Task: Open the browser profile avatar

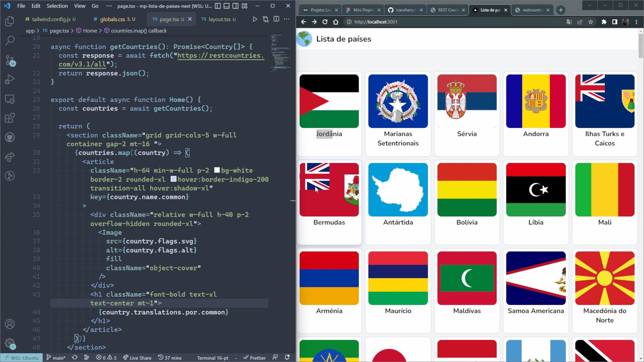Action: pyautogui.click(x=626, y=22)
